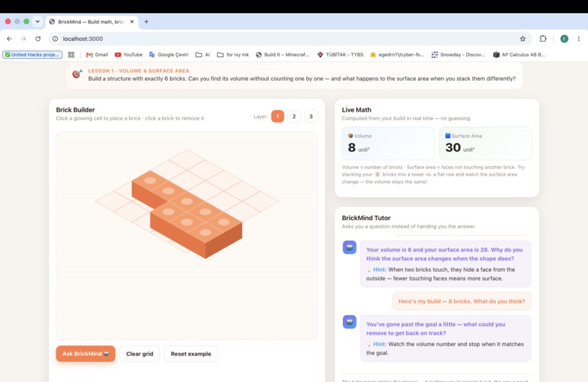
Task: Open the Gmail bookmark
Action: click(97, 55)
